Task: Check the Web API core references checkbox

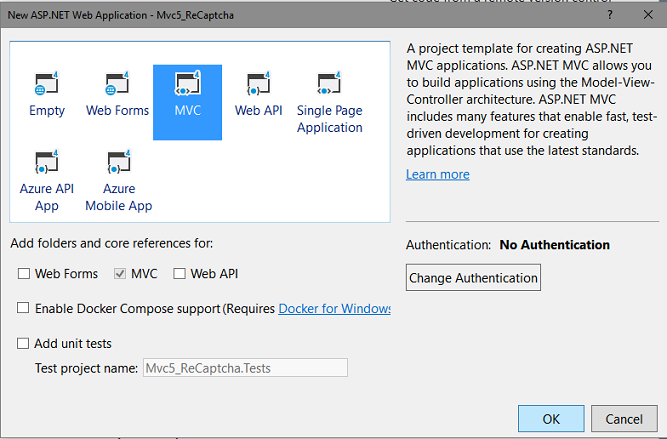Action: pyautogui.click(x=180, y=274)
